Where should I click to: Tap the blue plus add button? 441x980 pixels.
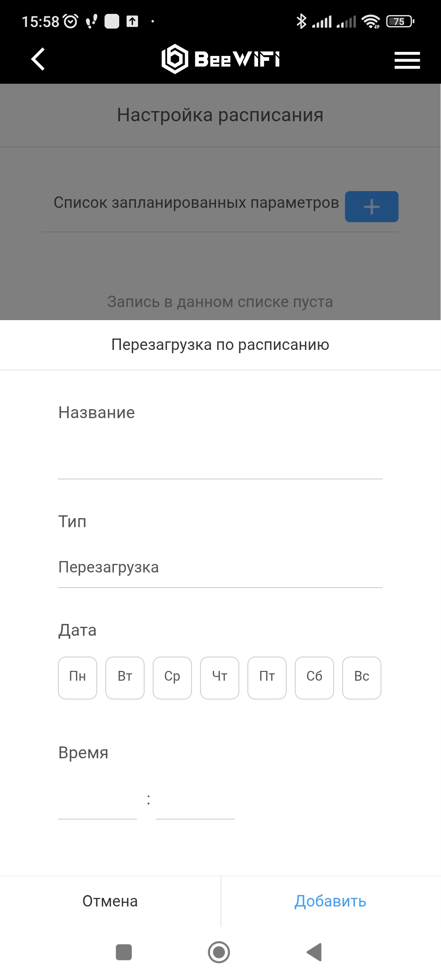(372, 207)
